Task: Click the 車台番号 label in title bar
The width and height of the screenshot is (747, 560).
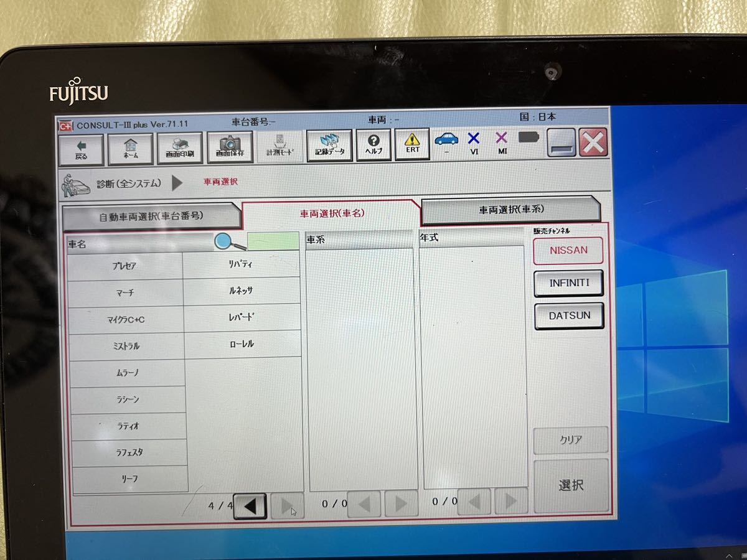Action: tap(253, 122)
